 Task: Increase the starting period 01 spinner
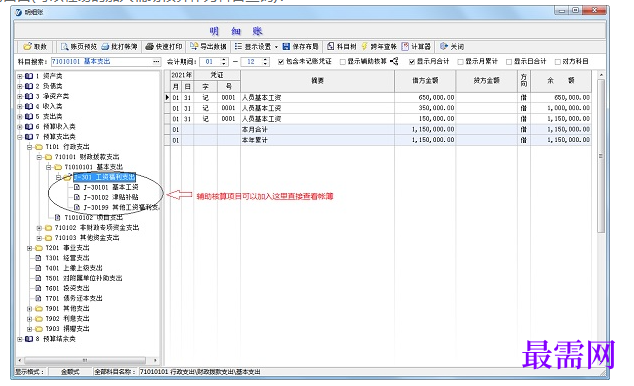coord(224,59)
